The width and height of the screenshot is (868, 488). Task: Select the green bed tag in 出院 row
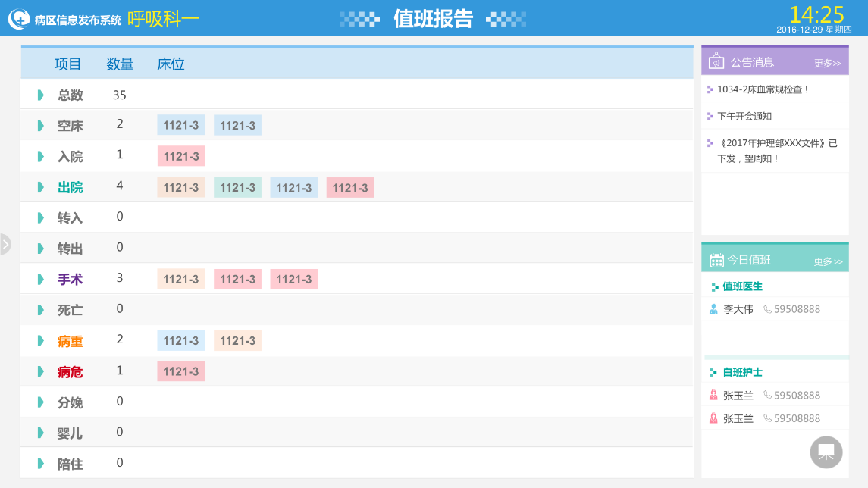point(237,187)
